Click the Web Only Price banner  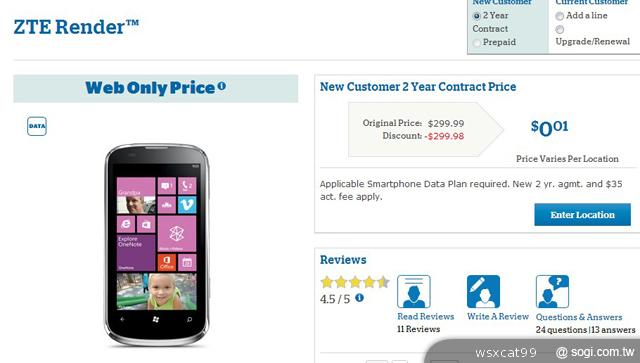[x=156, y=88]
